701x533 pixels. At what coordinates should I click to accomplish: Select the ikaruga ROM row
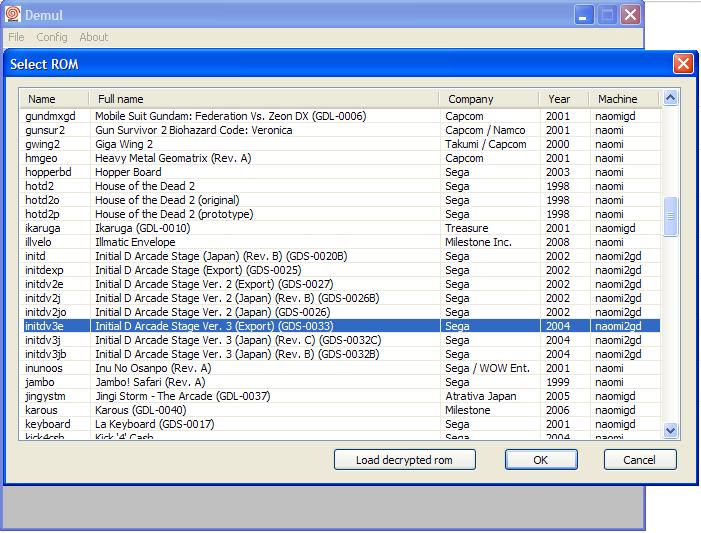click(342, 228)
